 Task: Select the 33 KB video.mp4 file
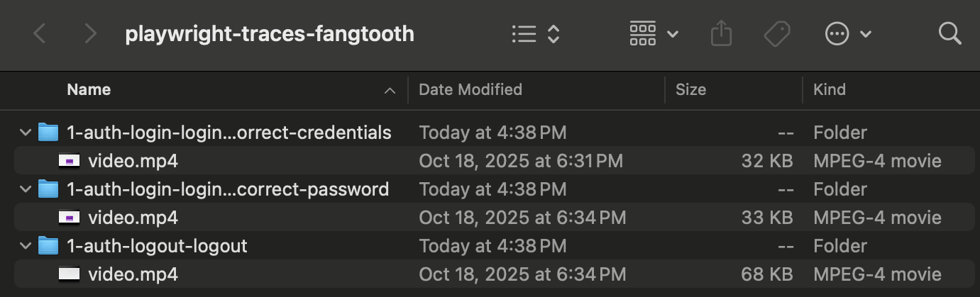click(x=133, y=218)
